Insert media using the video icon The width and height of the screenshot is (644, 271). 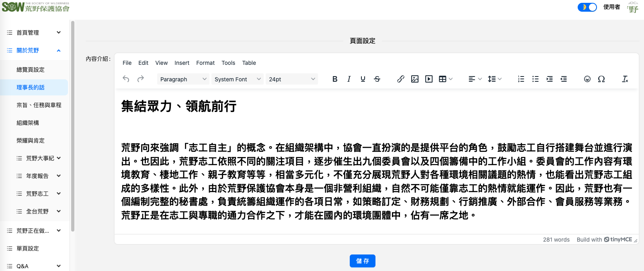429,79
